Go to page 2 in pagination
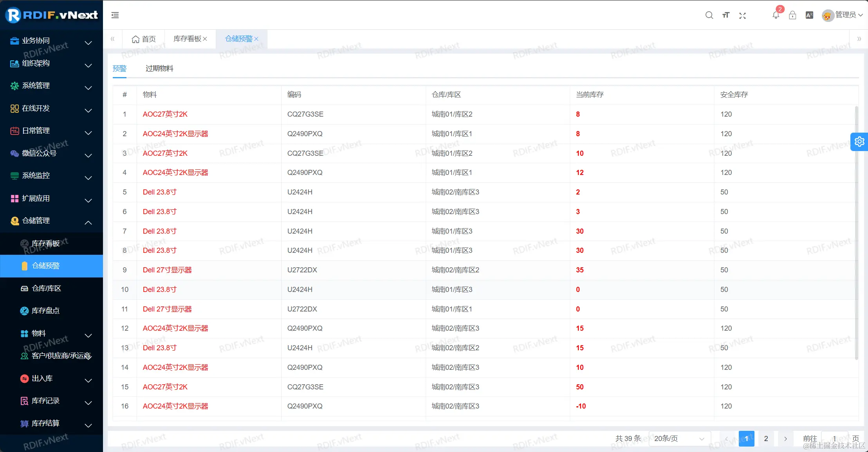868x452 pixels. pyautogui.click(x=766, y=438)
